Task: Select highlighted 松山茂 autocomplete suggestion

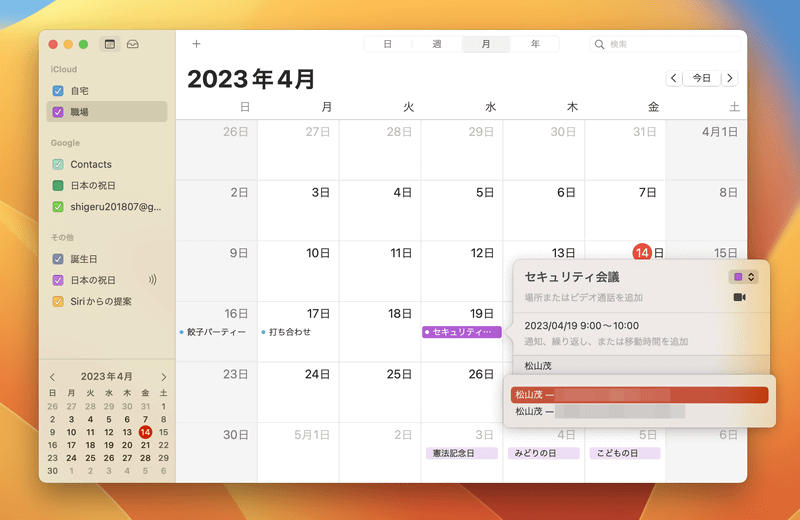Action: 639,394
